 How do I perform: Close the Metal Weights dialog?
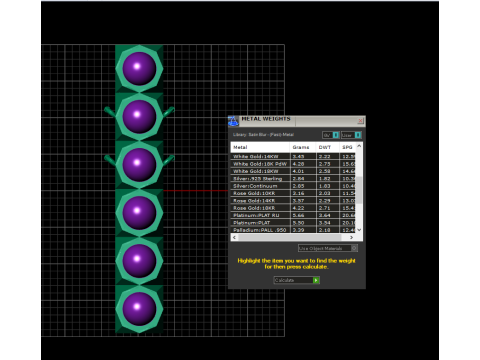pos(360,121)
